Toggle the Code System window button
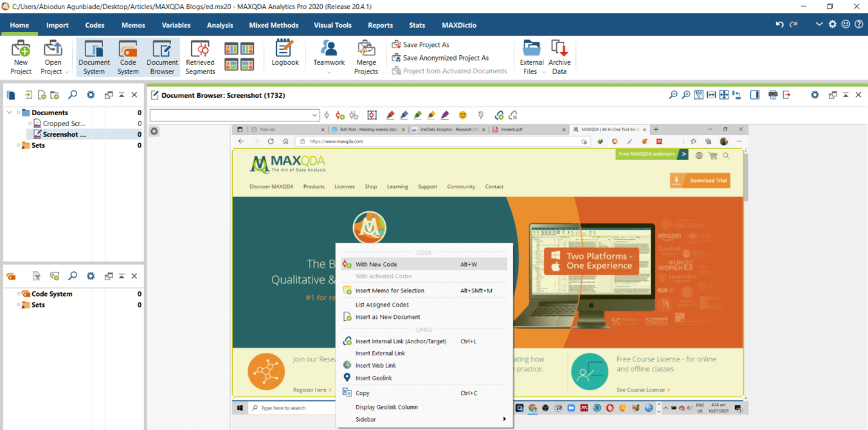 128,58
